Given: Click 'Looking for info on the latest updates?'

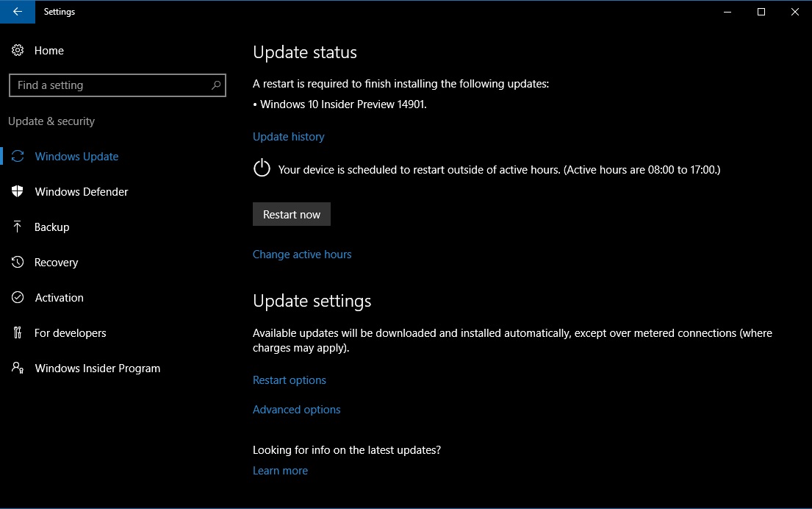Looking at the screenshot, I should (346, 450).
